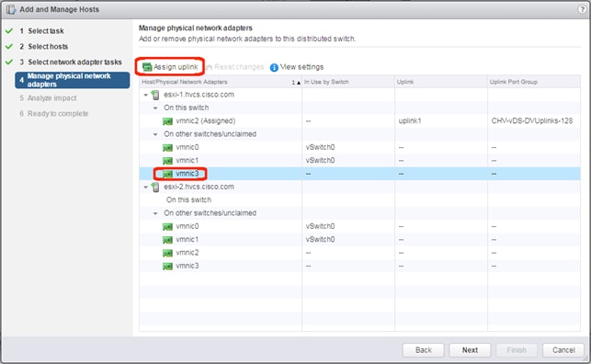The height and width of the screenshot is (364, 591).
Task: Select the vmnic1 label under esxi-1
Action: click(x=187, y=161)
